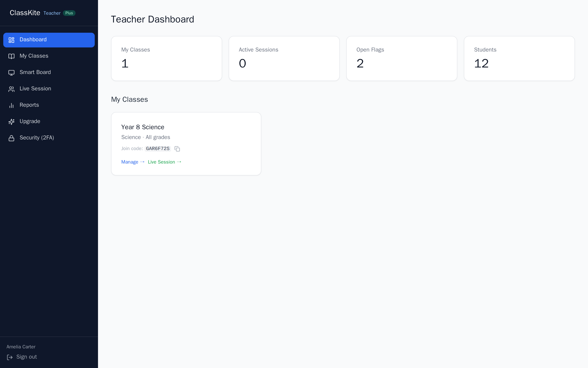Click the Security lock icon
The width and height of the screenshot is (588, 368).
(11, 138)
